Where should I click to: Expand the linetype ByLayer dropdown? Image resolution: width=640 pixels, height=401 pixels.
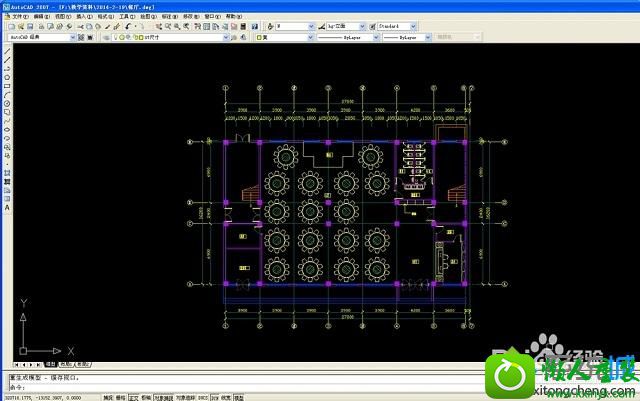pos(376,37)
